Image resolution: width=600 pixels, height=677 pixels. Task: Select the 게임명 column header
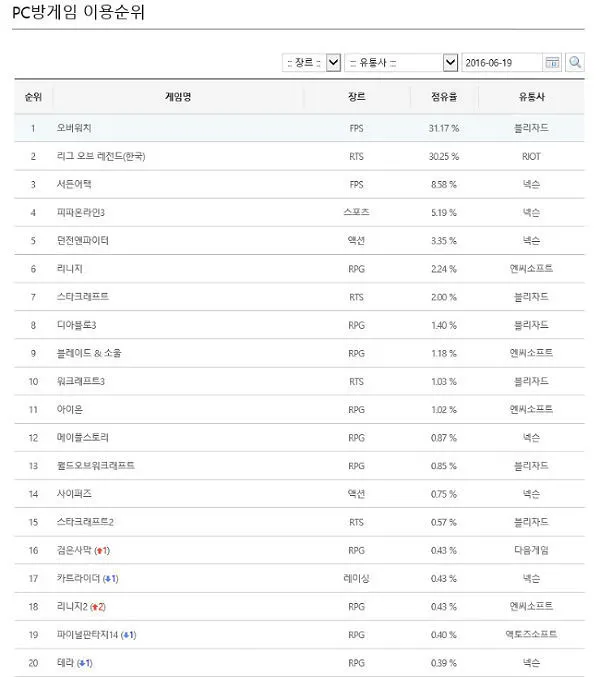point(178,97)
